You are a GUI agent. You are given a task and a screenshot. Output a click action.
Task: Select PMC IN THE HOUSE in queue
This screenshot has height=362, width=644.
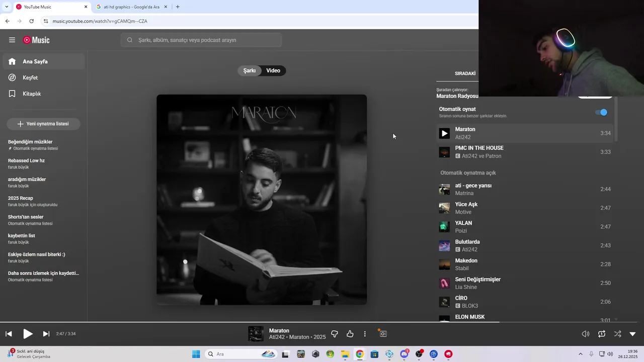[525, 152]
